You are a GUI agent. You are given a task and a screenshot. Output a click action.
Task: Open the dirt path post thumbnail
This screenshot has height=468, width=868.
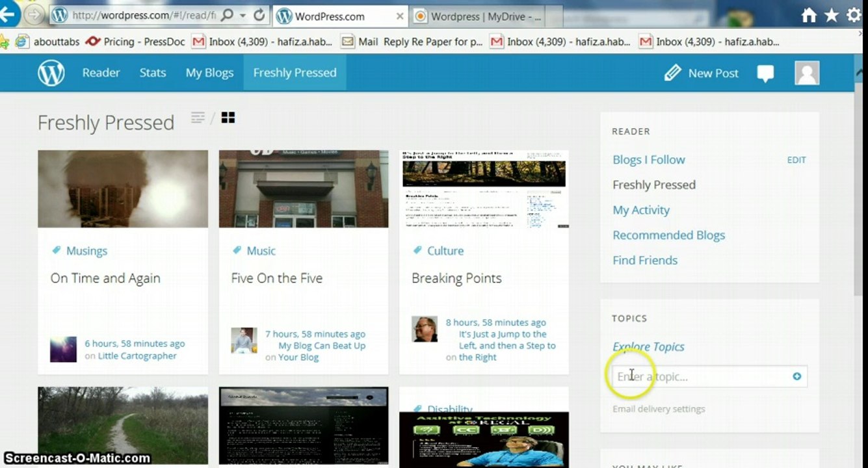123,426
